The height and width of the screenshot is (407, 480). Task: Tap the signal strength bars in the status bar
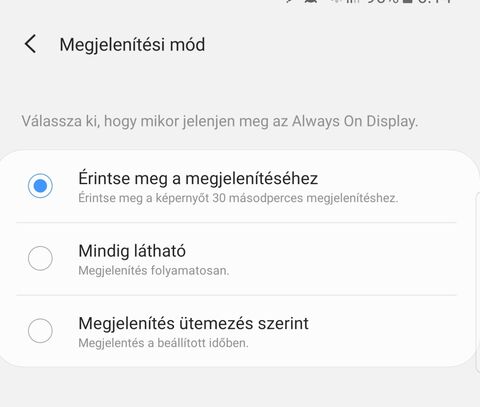tap(352, 1)
